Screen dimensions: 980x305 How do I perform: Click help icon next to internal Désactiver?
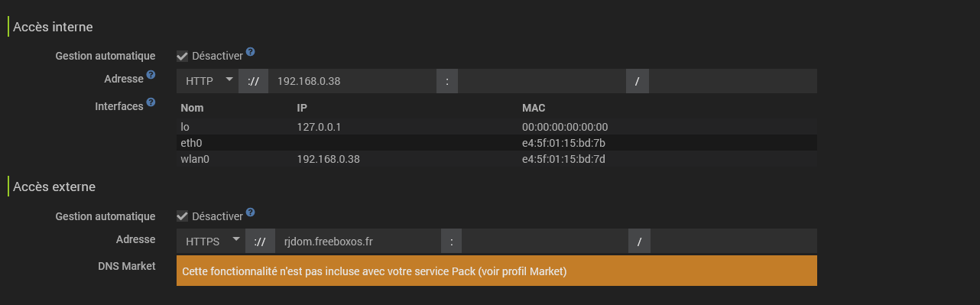tap(250, 53)
